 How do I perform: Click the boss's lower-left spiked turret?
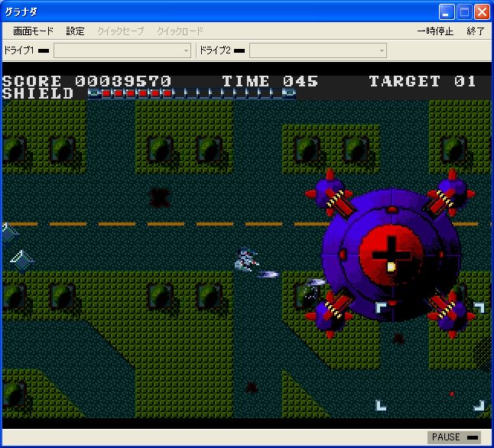tap(330, 315)
